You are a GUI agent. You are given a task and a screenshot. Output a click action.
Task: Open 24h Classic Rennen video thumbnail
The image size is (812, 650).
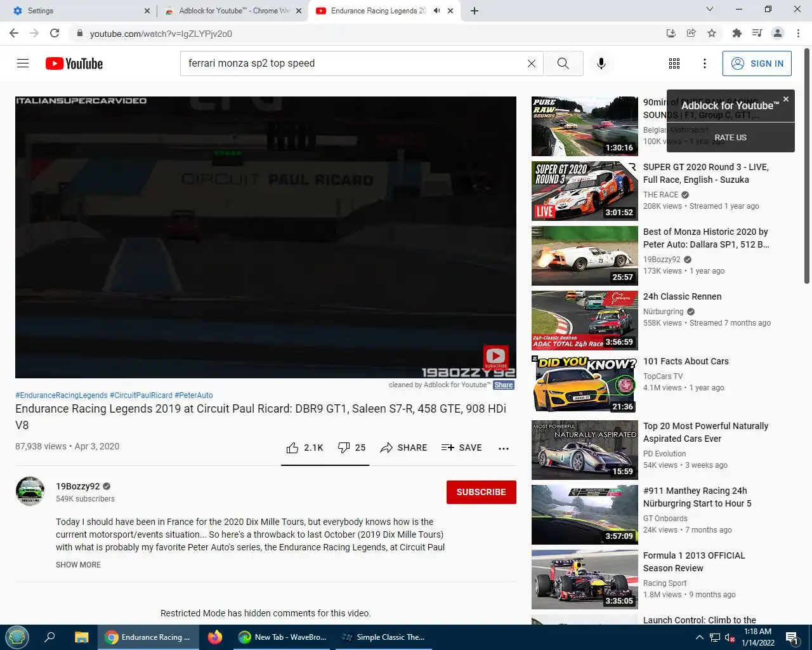[x=585, y=321]
